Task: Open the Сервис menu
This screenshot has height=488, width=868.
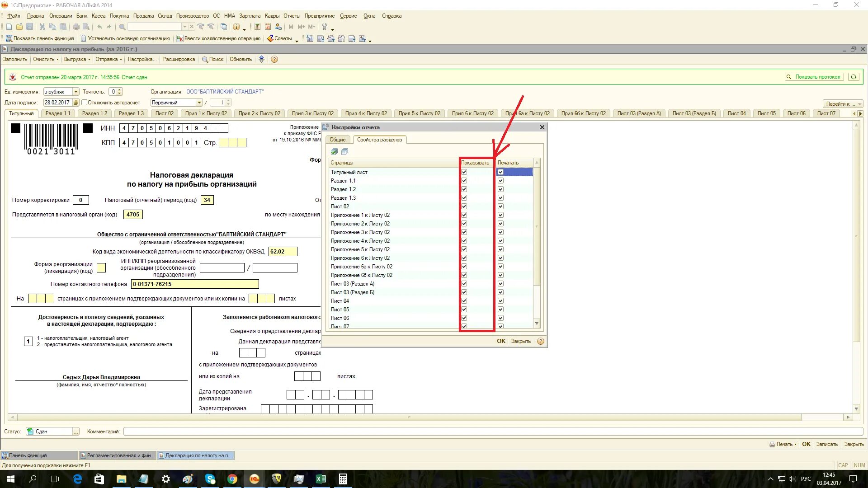Action: [x=348, y=16]
